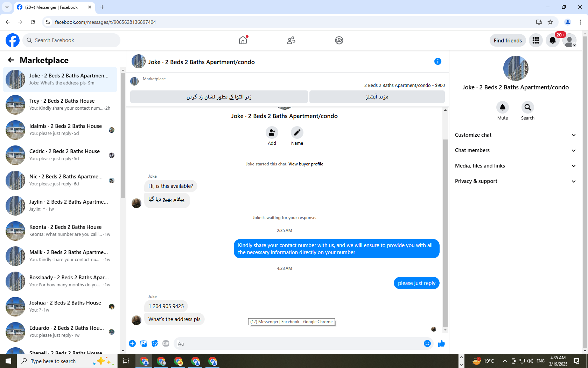Edit the chat name
Image resolution: width=588 pixels, height=368 pixels.
point(297,132)
